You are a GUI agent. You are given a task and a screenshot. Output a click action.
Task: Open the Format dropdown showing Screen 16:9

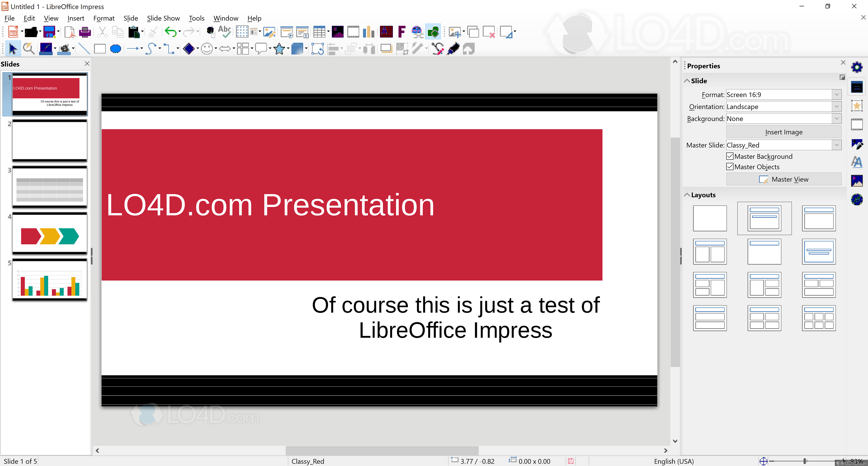837,94
